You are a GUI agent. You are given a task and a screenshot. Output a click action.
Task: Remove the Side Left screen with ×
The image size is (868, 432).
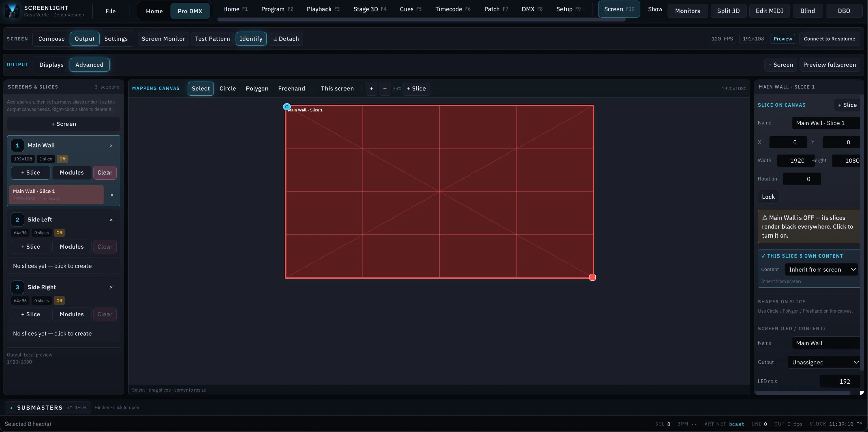click(111, 220)
